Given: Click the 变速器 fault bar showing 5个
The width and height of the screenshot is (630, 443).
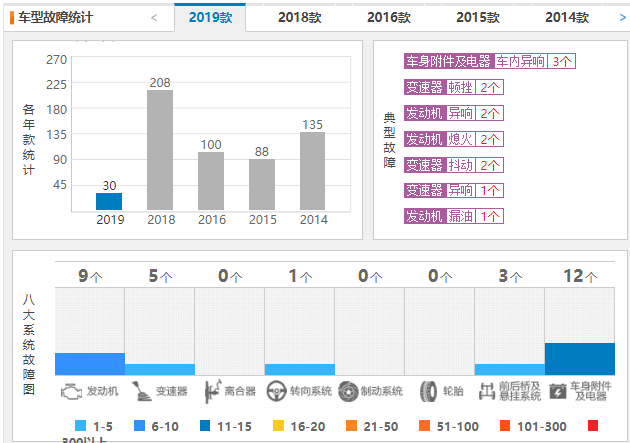Looking at the screenshot, I should click(160, 370).
